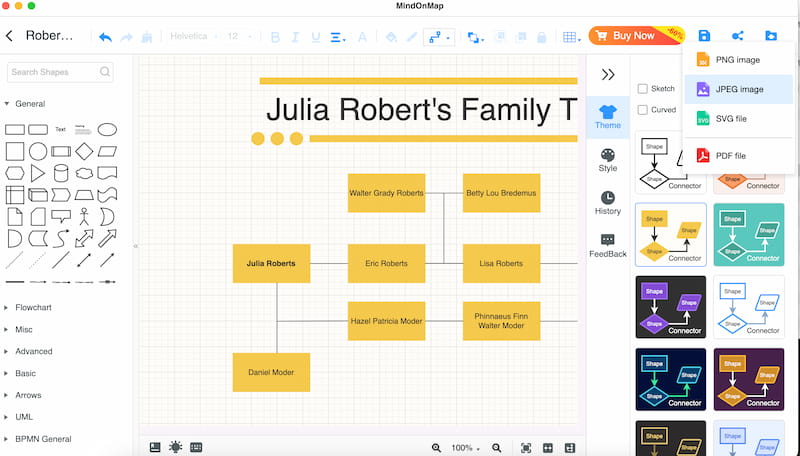Share the diagram

[737, 35]
